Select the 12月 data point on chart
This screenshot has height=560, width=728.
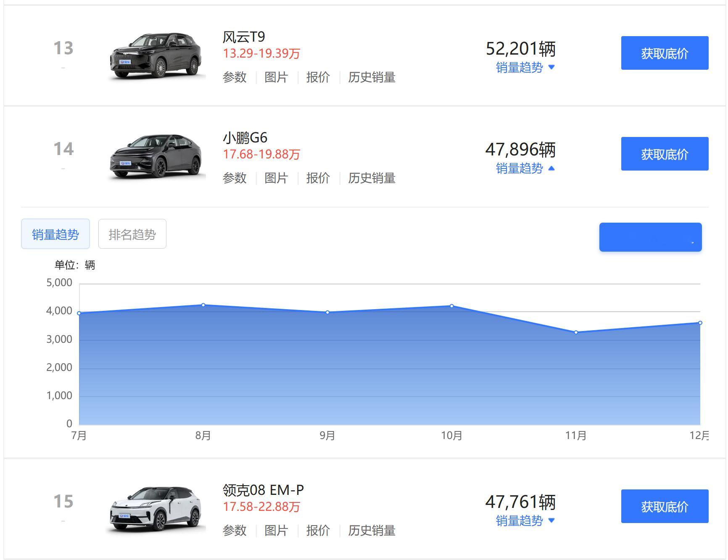click(x=700, y=323)
